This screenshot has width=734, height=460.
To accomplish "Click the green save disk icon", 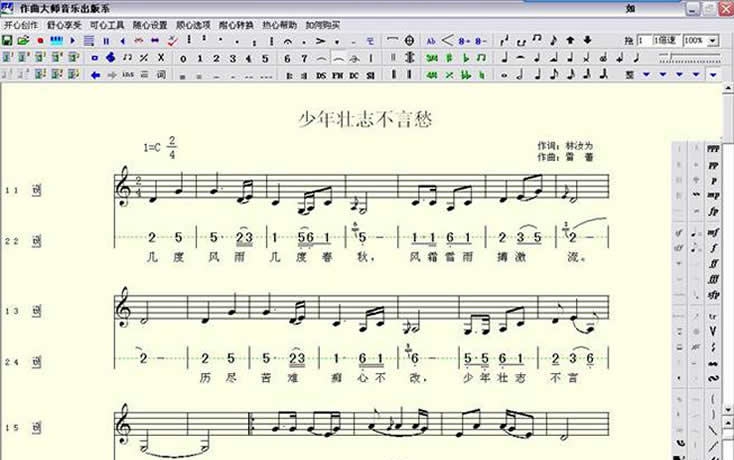I will coord(7,41).
